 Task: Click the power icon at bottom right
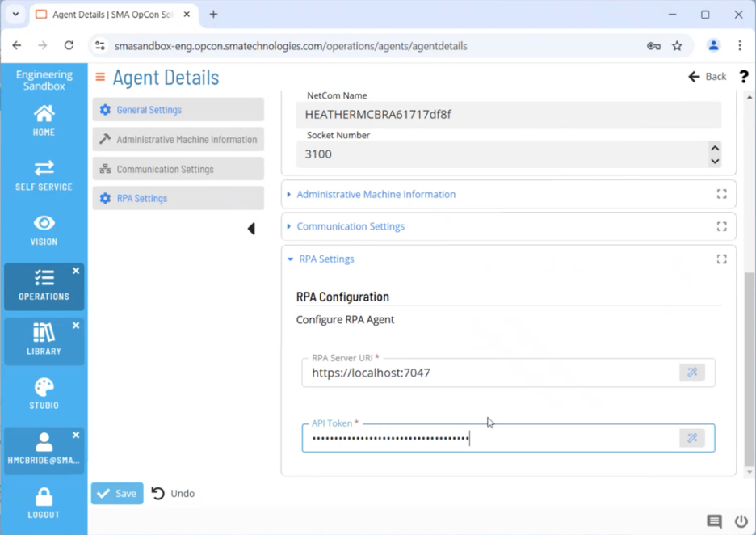741,521
